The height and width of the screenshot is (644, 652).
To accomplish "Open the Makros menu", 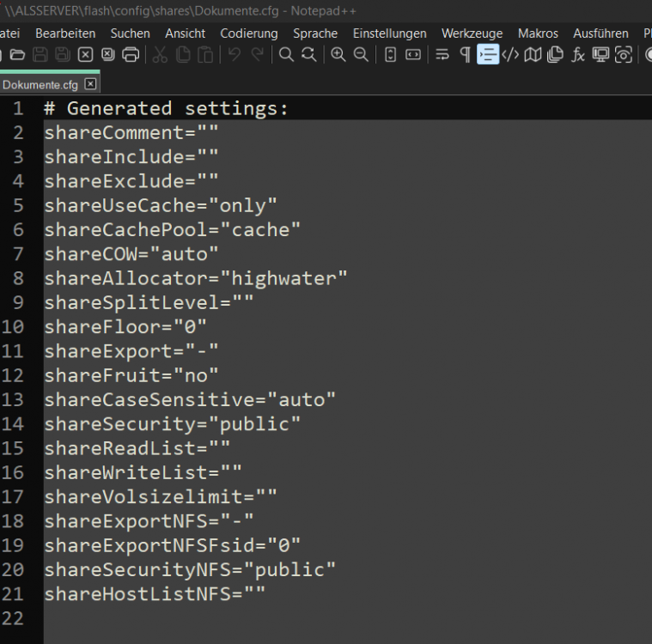I will [538, 33].
